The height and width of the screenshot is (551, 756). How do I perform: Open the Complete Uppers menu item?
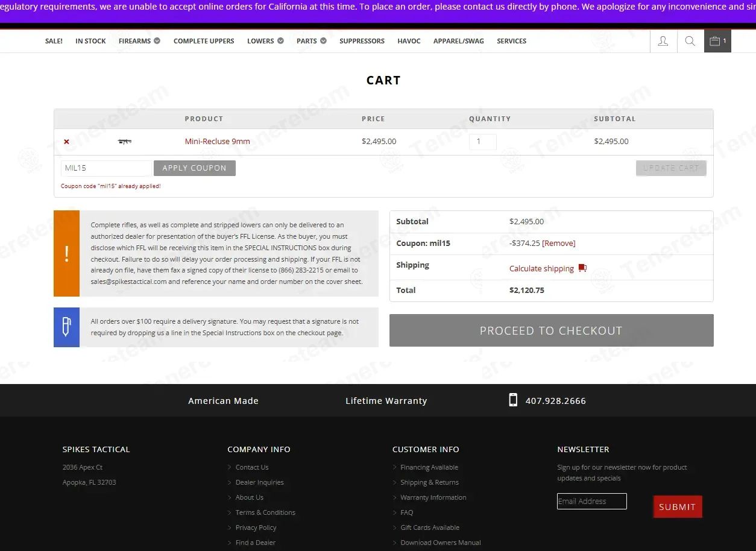204,41
